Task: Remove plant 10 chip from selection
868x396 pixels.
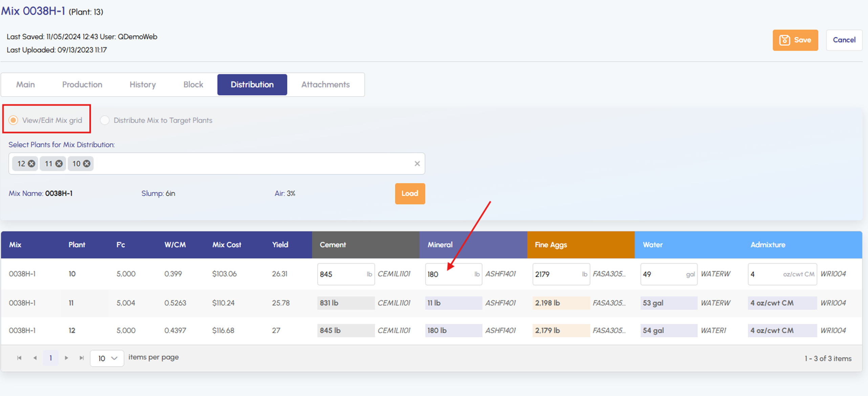Action: point(87,164)
